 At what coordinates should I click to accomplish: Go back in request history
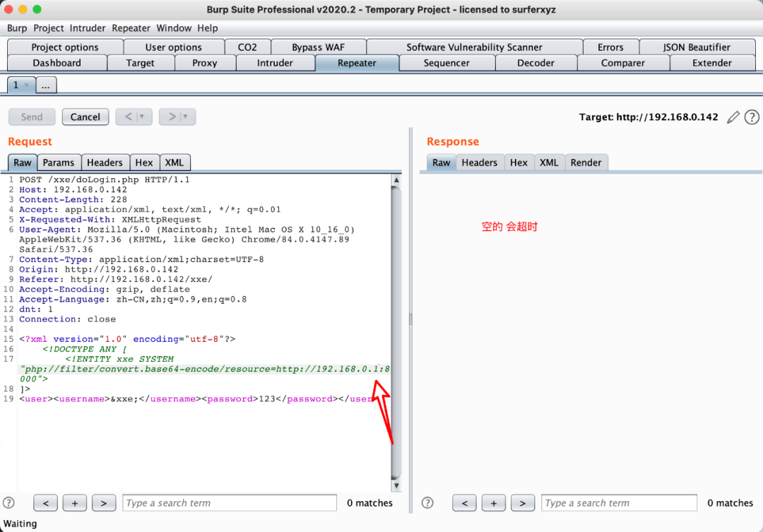click(128, 117)
